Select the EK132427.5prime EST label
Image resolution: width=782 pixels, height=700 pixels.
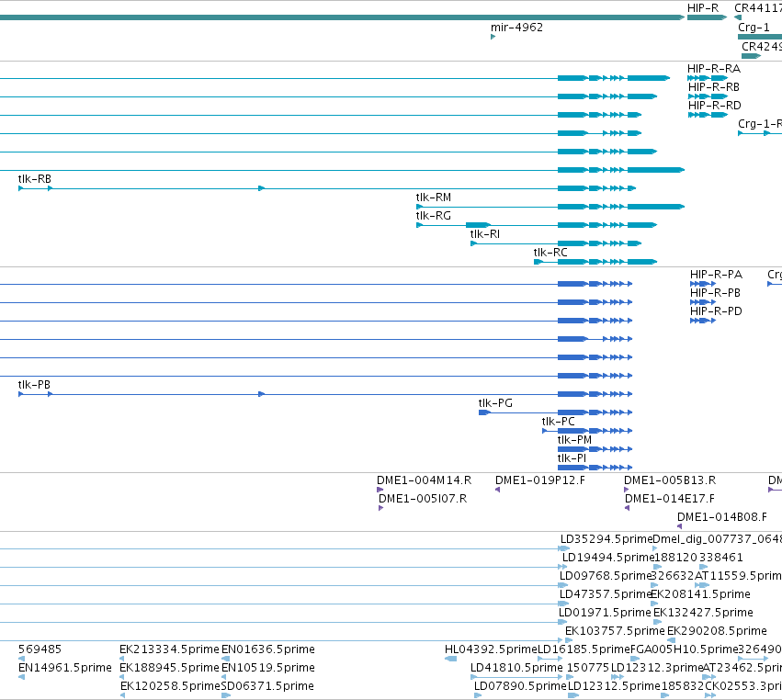click(x=703, y=612)
